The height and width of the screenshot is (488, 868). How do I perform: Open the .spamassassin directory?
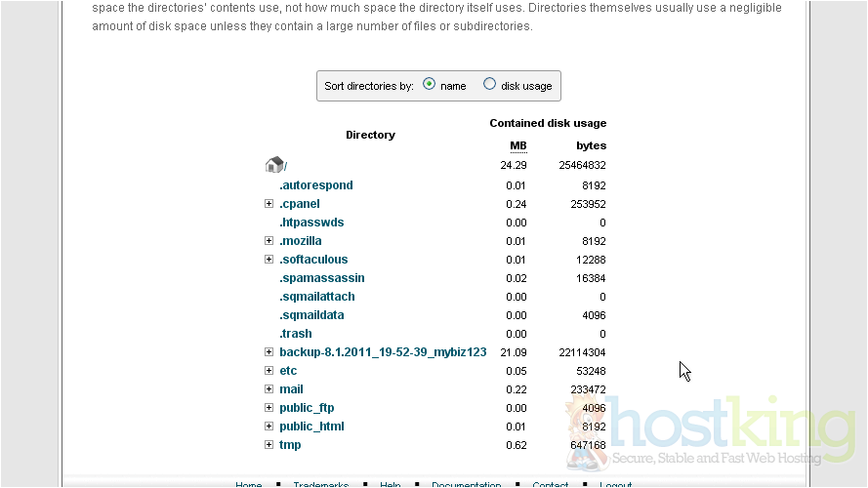(x=321, y=278)
